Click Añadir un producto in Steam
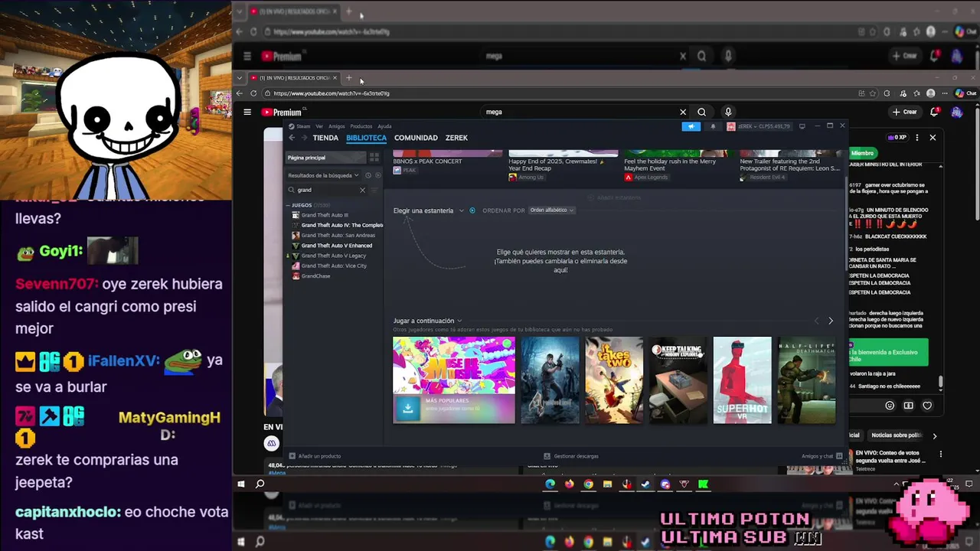 [315, 456]
